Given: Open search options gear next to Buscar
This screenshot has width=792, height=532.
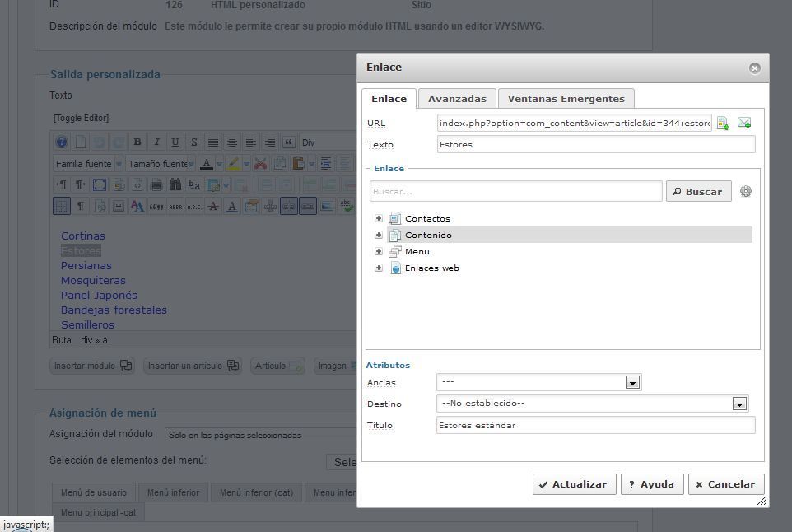Looking at the screenshot, I should [x=746, y=192].
